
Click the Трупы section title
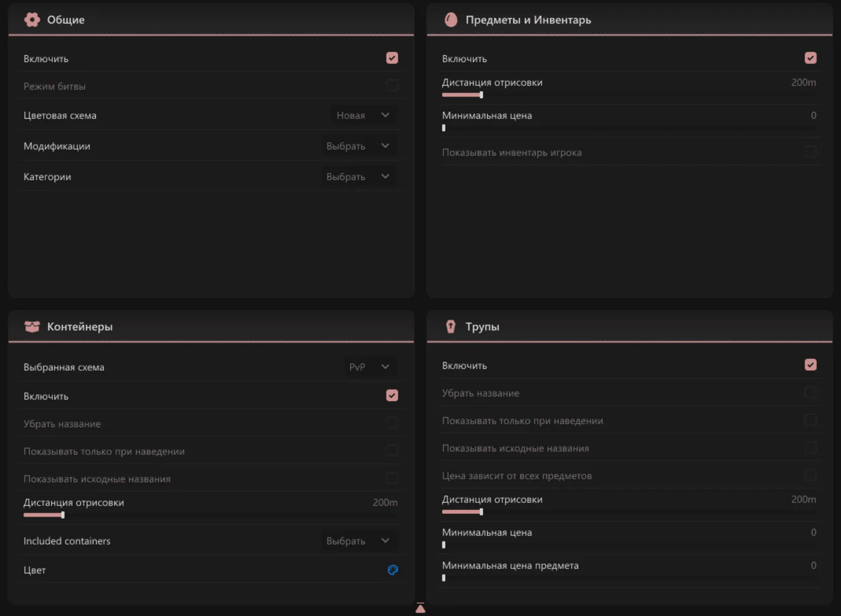pos(482,327)
